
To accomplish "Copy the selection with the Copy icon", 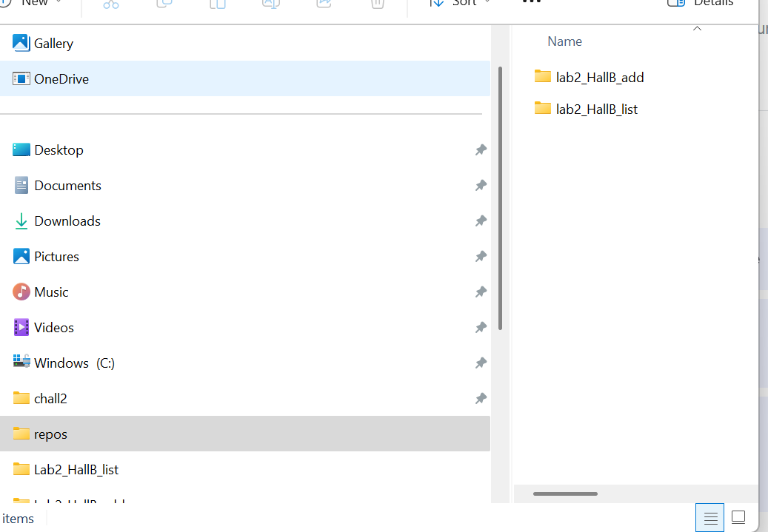I will click(x=164, y=4).
